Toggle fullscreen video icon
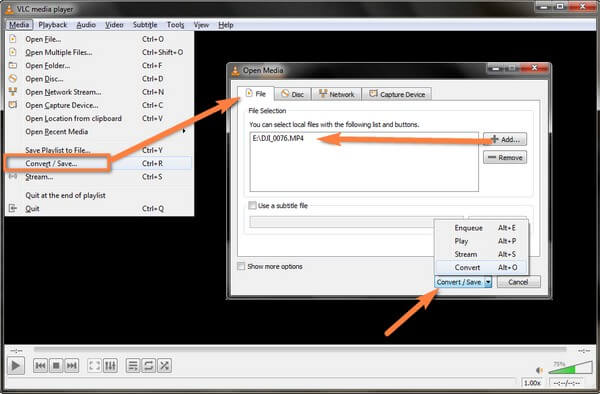This screenshot has width=600, height=394. coord(94,366)
